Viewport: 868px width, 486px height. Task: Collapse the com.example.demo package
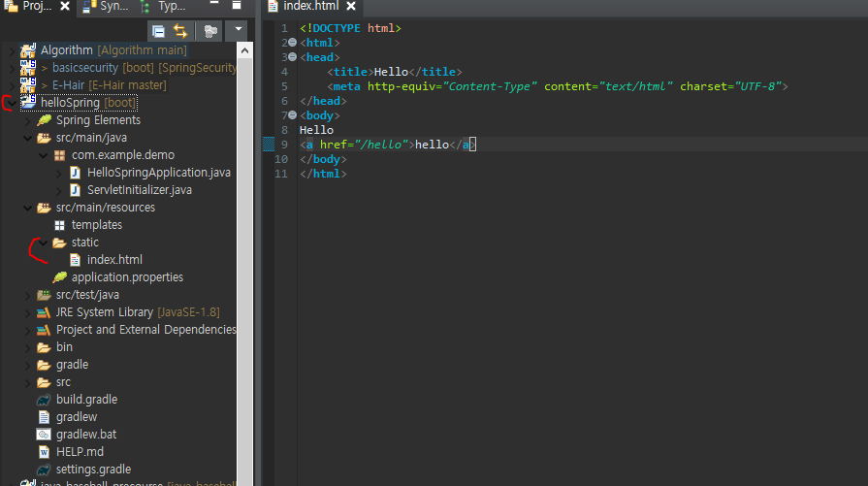pos(44,155)
